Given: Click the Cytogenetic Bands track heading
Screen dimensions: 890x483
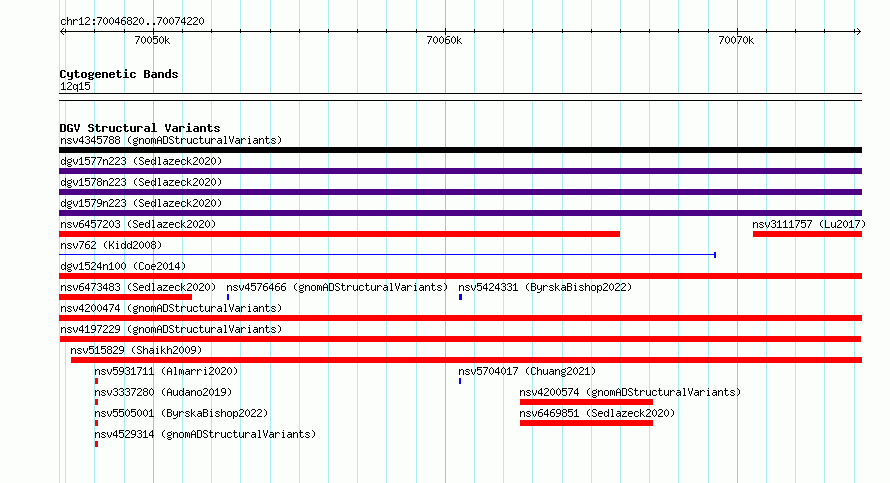Looking at the screenshot, I should 119,74.
